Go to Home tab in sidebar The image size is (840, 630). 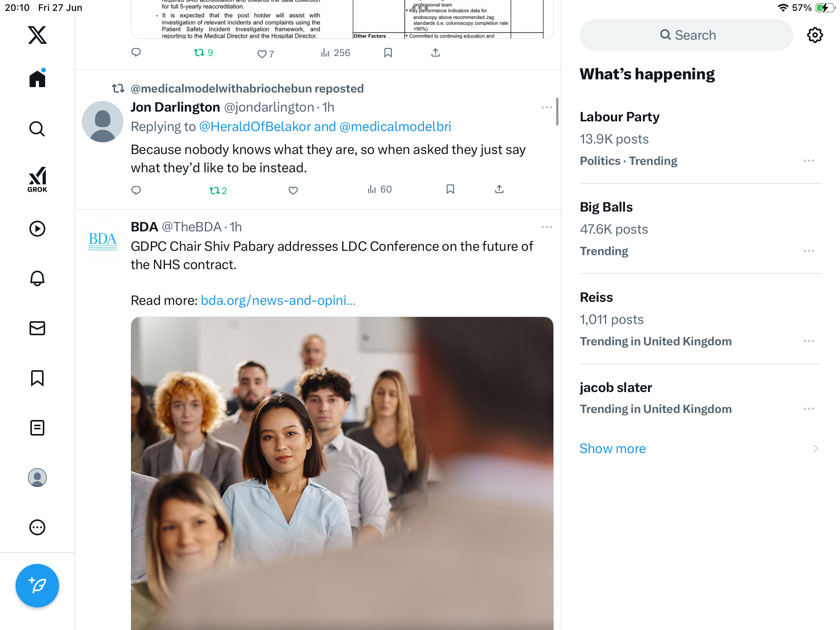click(37, 78)
